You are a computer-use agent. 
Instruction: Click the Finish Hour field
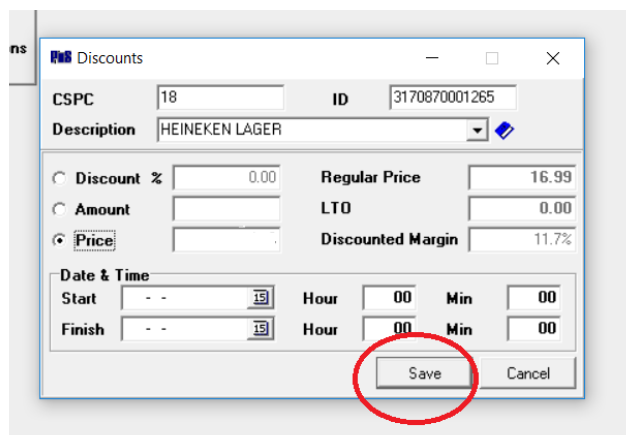[390, 328]
